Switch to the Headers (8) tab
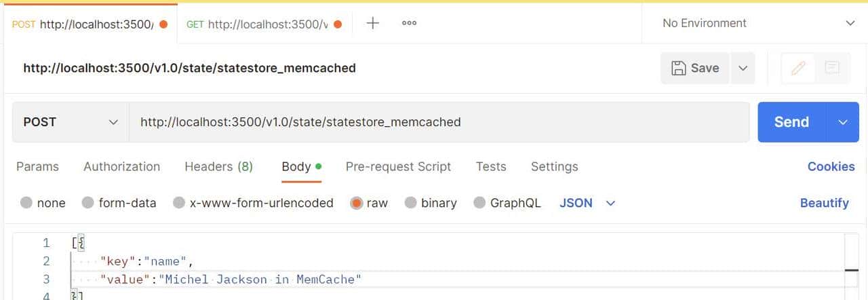This screenshot has width=868, height=300. coord(218,166)
